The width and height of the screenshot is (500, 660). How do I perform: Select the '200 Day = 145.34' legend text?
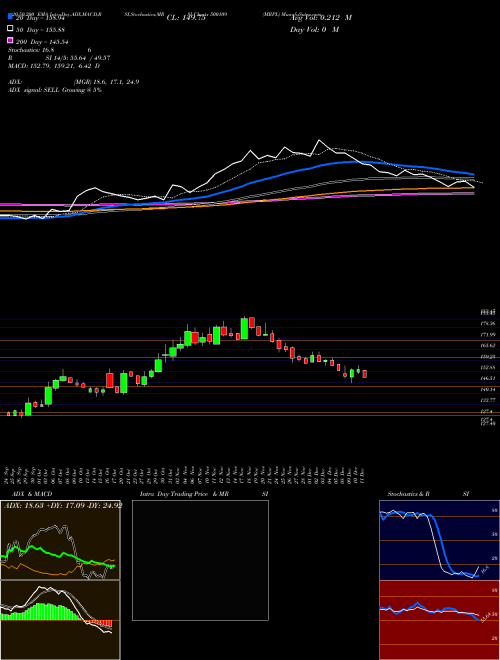tap(43, 42)
